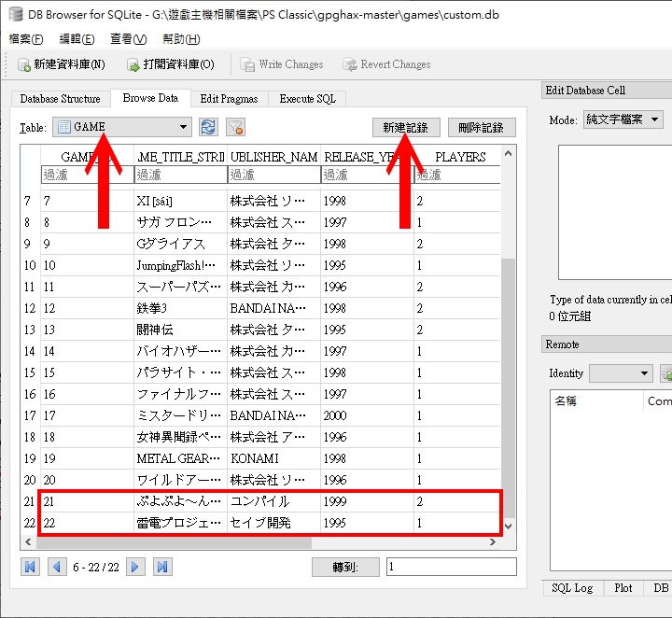The image size is (672, 618).
Task: Jump to the last record with the navigation icon
Action: pos(162,567)
